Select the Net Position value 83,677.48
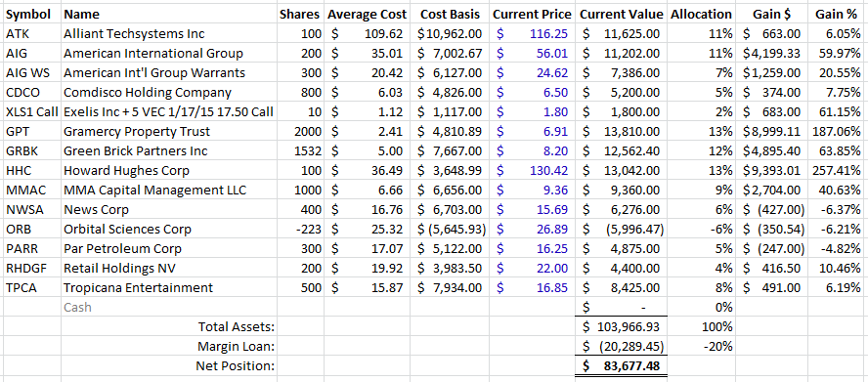Screen dimensions: 868x382 [622, 366]
